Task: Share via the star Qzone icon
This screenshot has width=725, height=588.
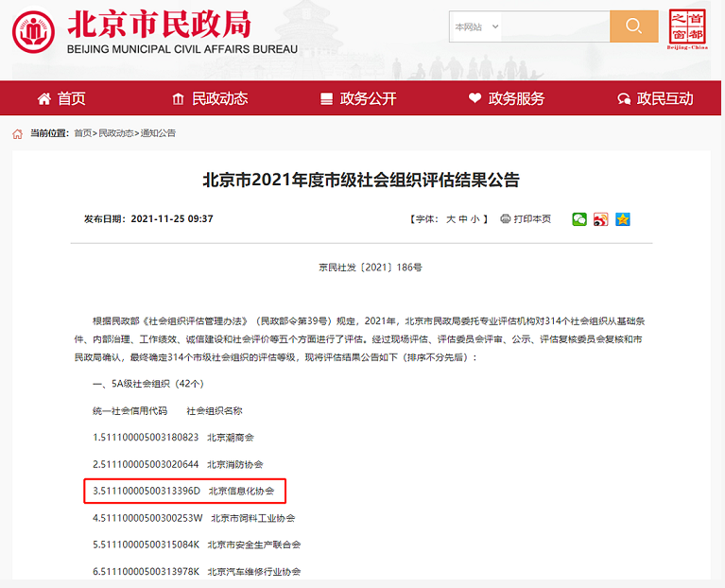Action: coord(623,219)
